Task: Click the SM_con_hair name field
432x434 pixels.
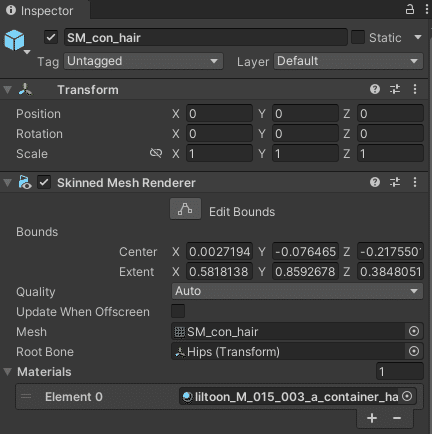Action: [206, 37]
